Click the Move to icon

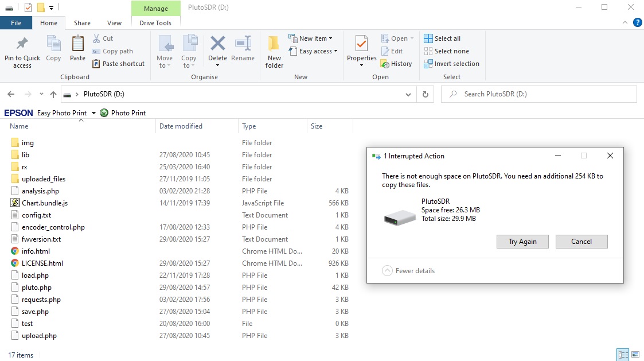point(165,44)
